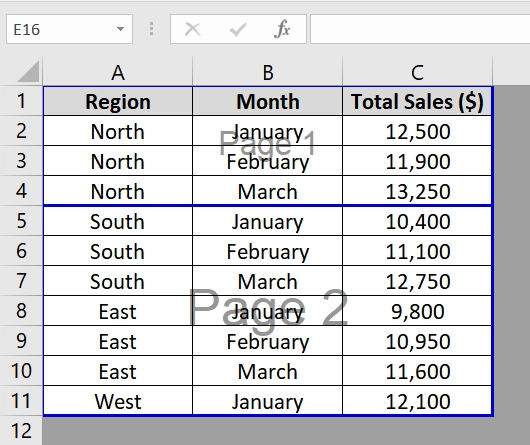Click the 11,100 sales cell
The image size is (530, 445).
click(417, 251)
